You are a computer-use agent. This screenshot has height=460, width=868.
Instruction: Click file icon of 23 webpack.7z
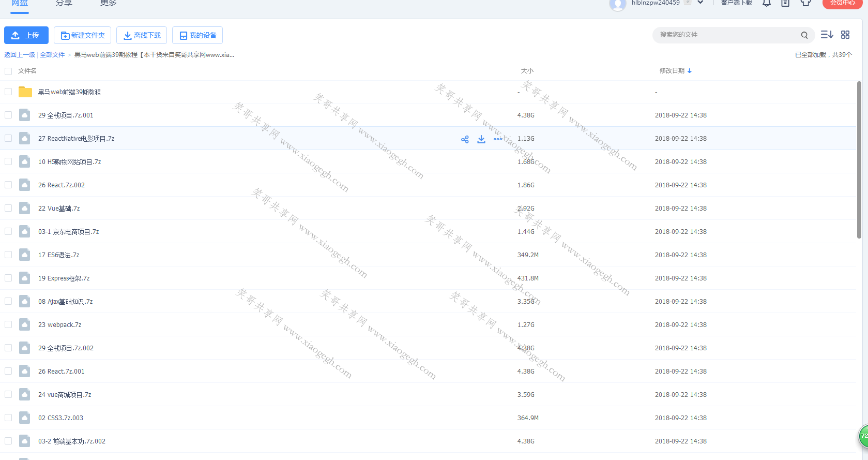[24, 324]
